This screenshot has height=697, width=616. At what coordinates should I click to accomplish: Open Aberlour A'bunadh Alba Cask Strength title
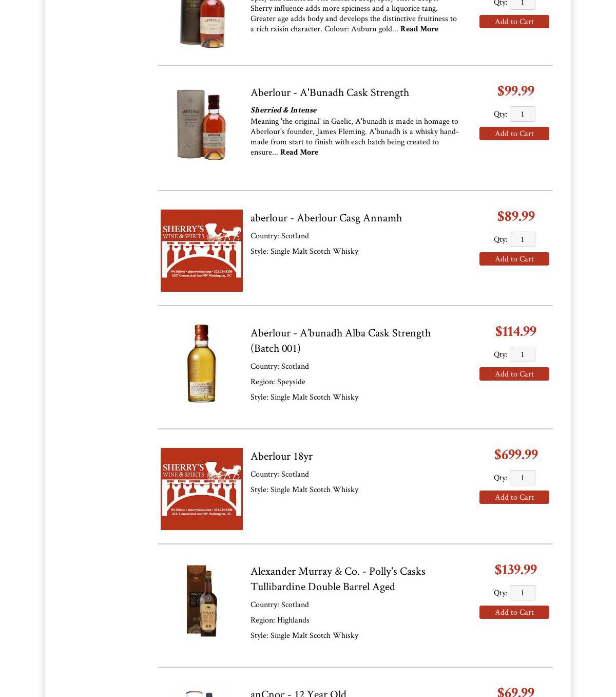[340, 341]
